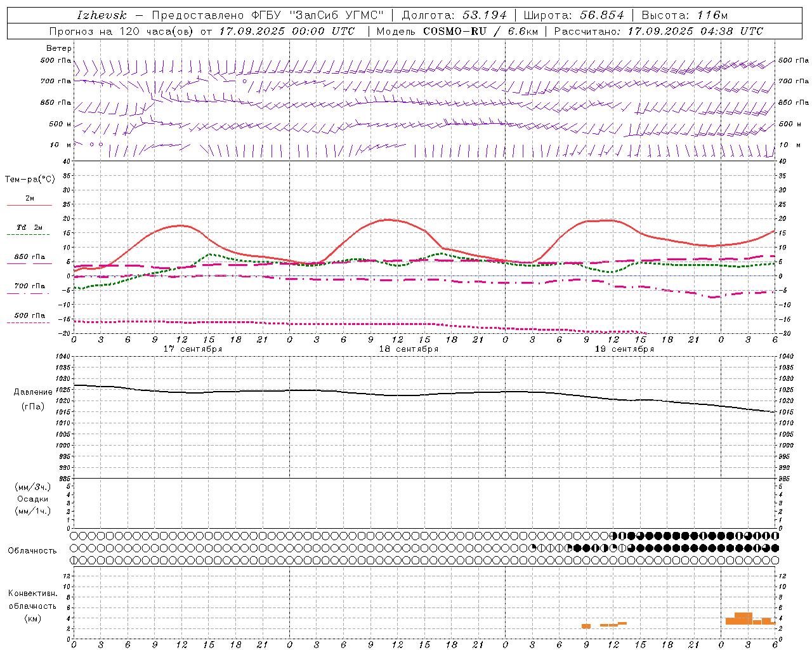
Task: Click the "19 сентября" date label
Action: [x=624, y=349]
